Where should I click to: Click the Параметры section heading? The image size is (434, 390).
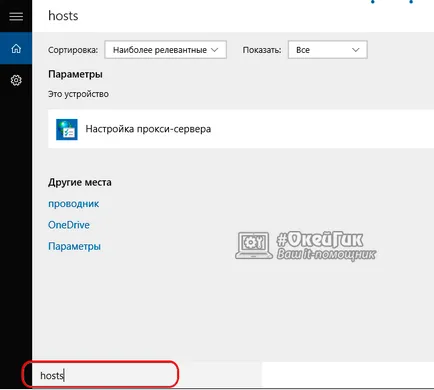tap(75, 74)
